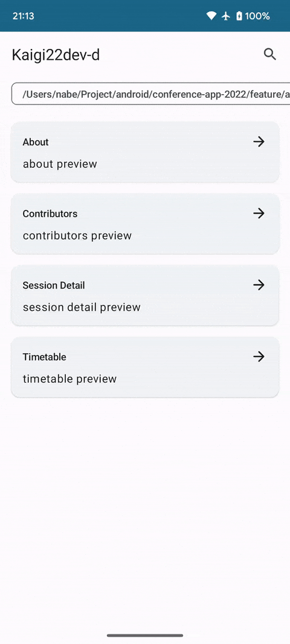Tap the Kaigi22dev-d app title
290x644 pixels.
pyautogui.click(x=56, y=55)
